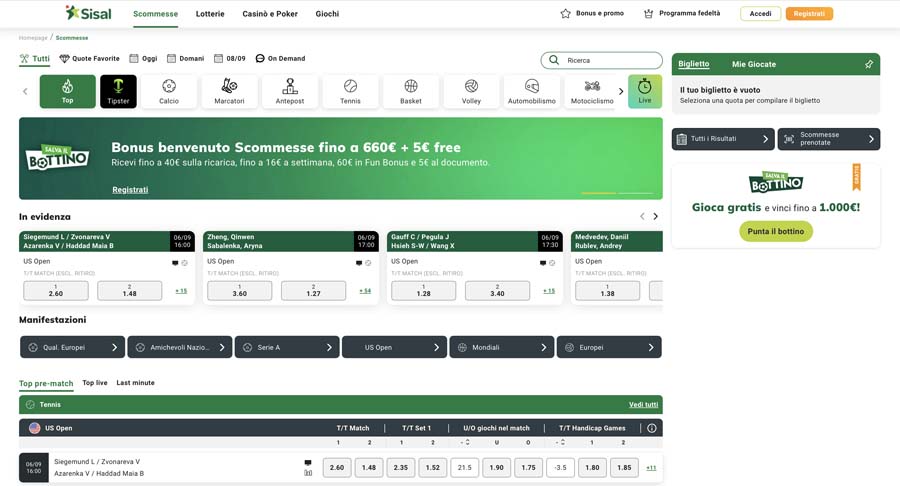
Task: Click the Bonus e promo star icon
Action: 565,13
